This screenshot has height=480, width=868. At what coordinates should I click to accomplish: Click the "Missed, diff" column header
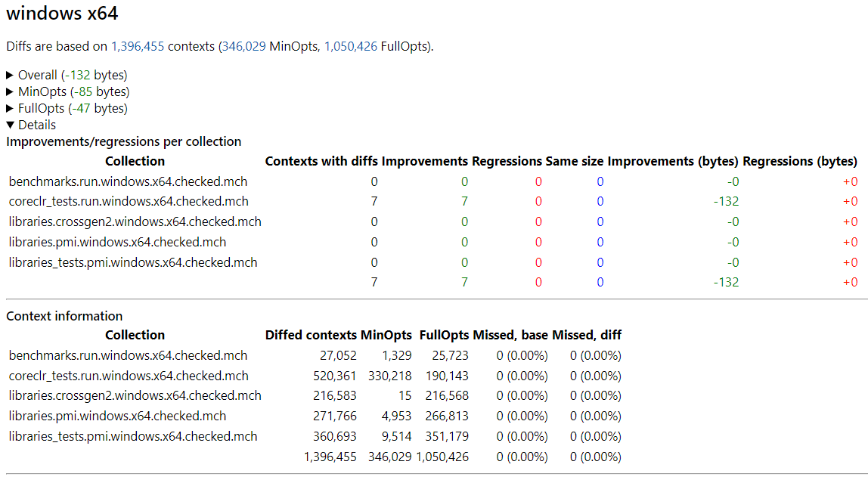point(587,335)
